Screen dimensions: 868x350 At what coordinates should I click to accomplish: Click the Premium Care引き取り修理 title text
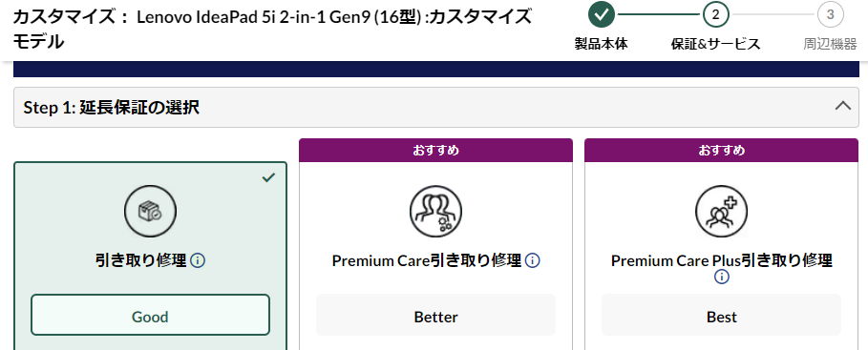tap(427, 260)
